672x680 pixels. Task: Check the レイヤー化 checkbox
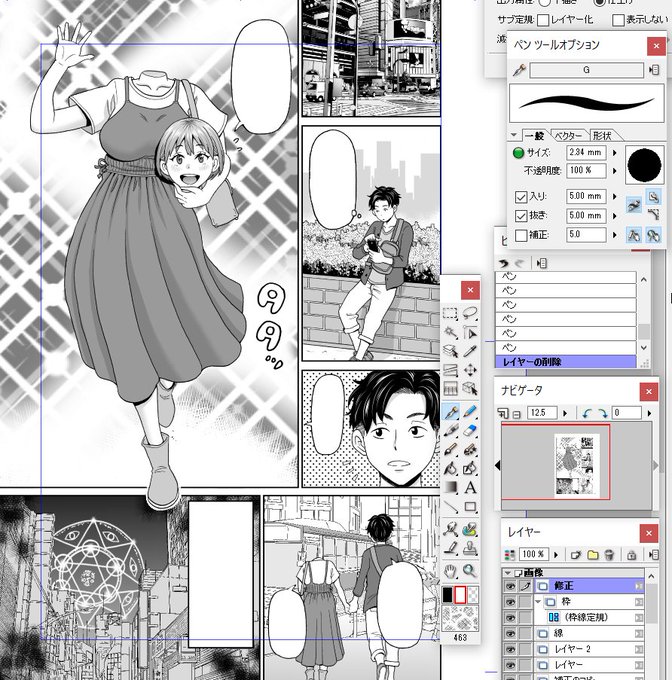click(543, 20)
